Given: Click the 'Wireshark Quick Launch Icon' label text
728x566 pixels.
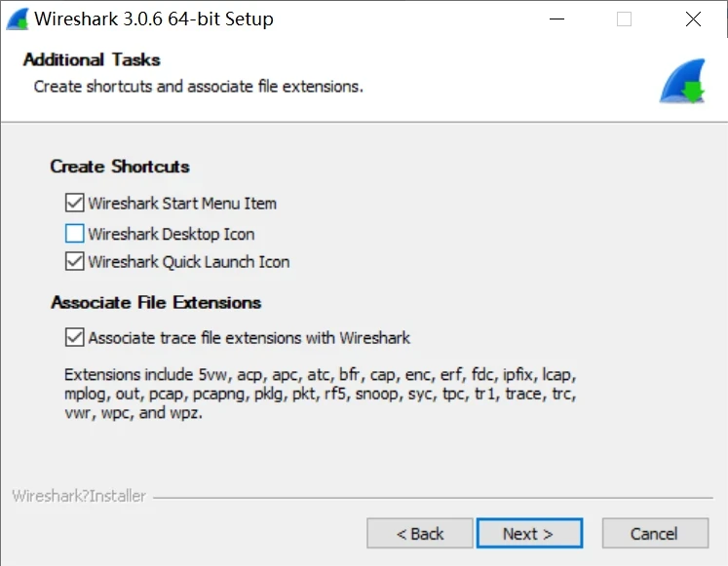Looking at the screenshot, I should 189,261.
